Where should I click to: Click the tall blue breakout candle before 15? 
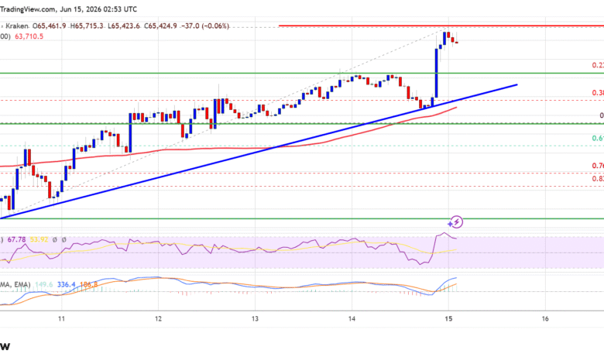[437, 73]
